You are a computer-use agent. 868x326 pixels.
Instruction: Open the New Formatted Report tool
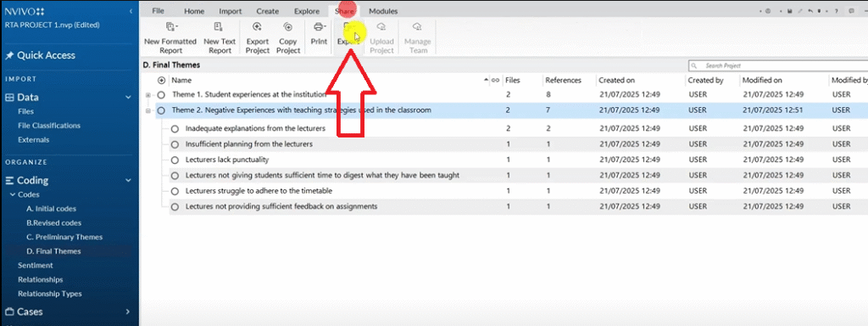click(x=170, y=37)
